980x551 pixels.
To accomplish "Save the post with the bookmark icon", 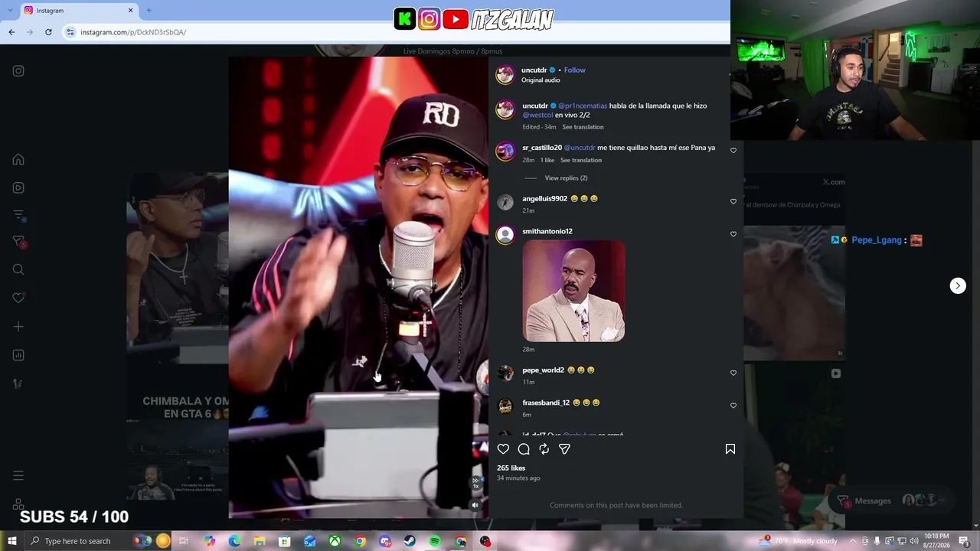I will [730, 449].
